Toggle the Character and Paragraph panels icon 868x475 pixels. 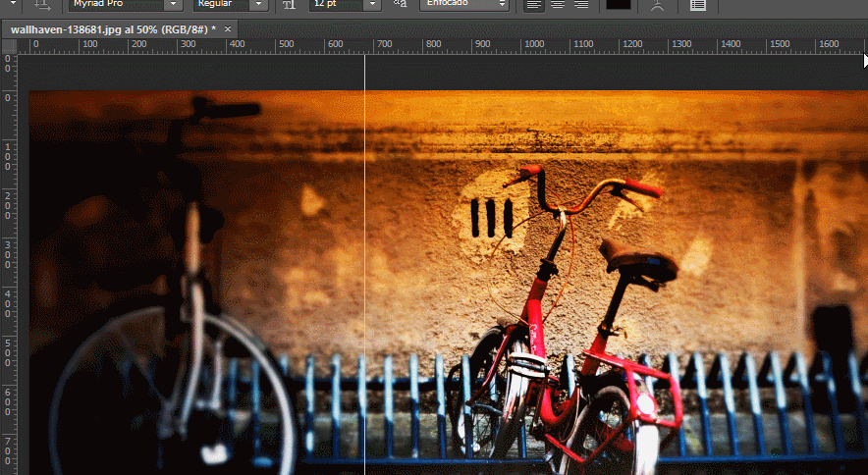697,5
